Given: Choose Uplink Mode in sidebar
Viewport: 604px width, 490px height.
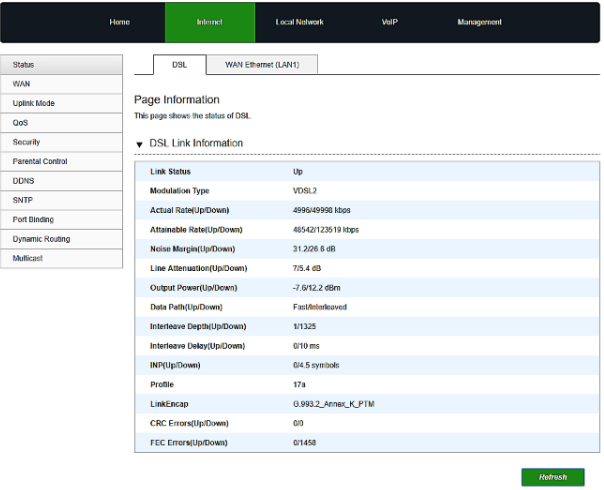Looking at the screenshot, I should click(x=61, y=103).
